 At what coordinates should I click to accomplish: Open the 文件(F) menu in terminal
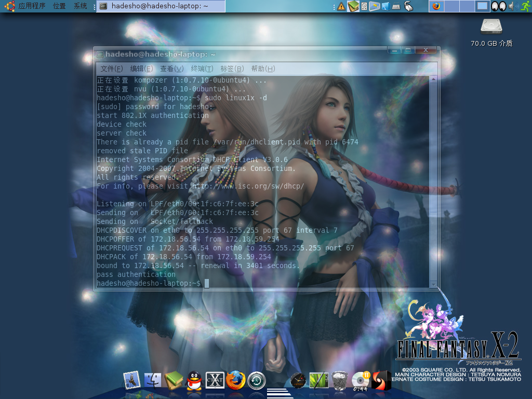click(x=112, y=69)
